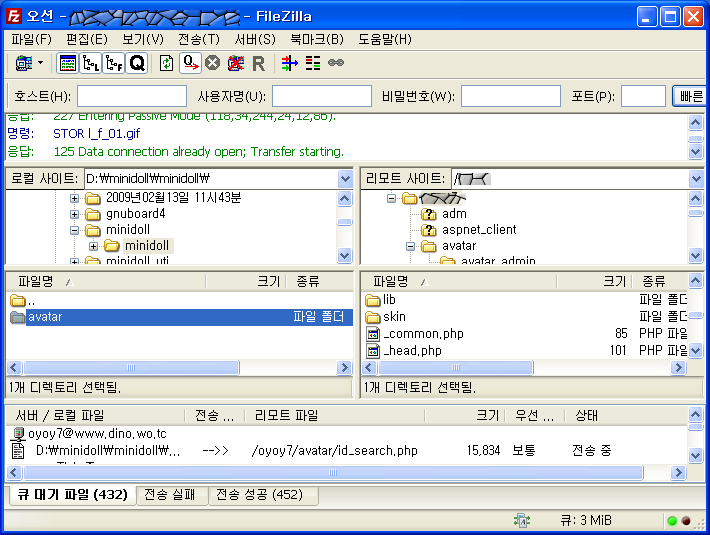
Task: Click the 빠른 연결 quick connect button
Action: point(689,96)
